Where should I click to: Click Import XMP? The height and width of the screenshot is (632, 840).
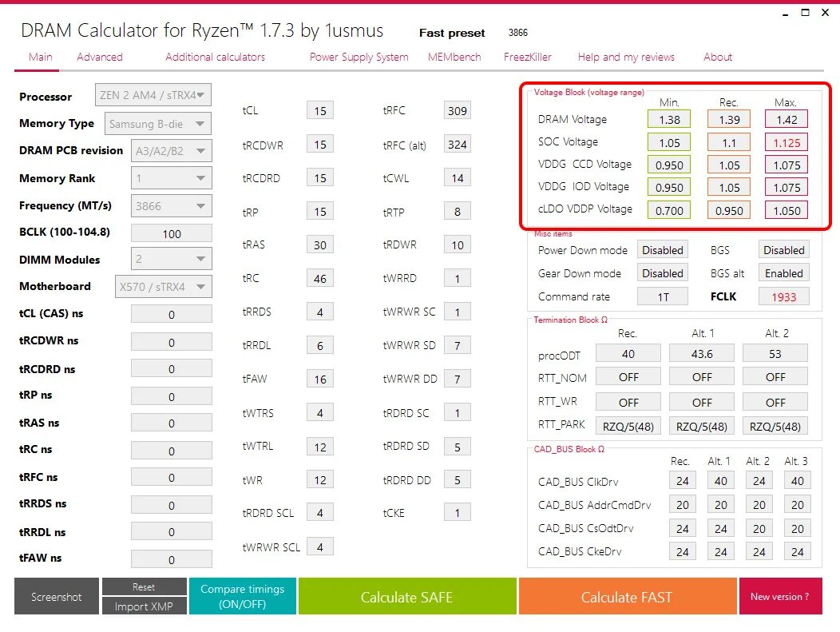pos(145,606)
